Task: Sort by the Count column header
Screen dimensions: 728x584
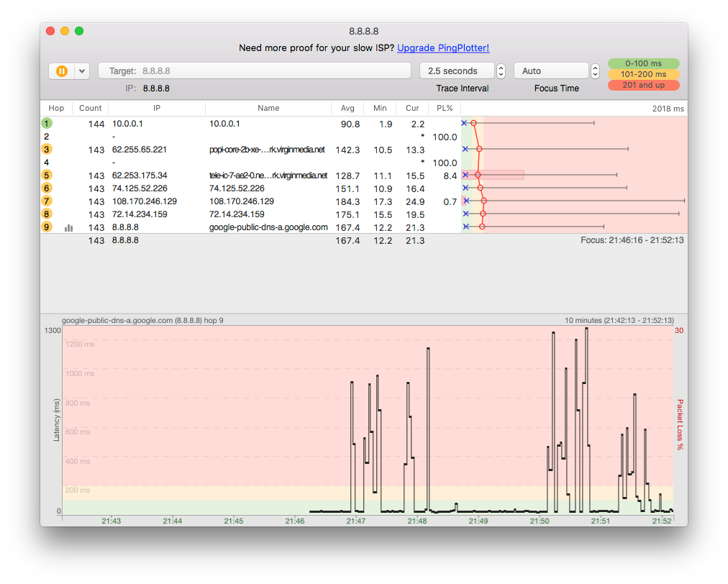Action: click(90, 108)
